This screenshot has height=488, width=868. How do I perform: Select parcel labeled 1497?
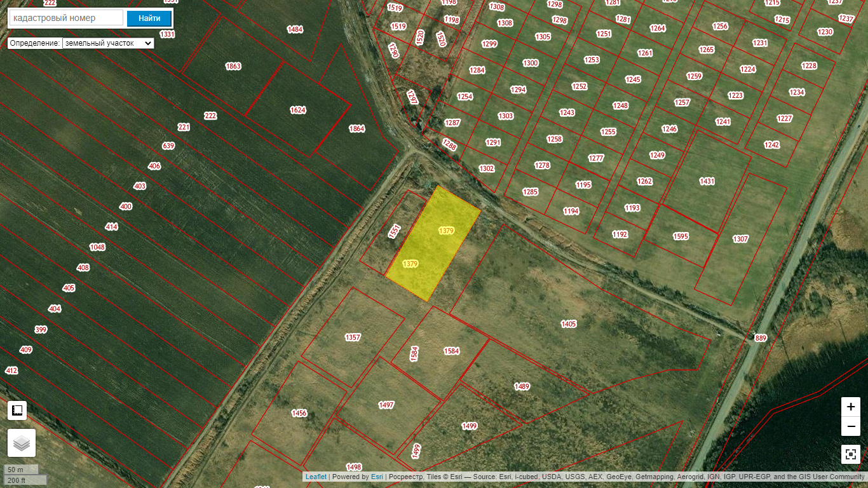point(386,405)
